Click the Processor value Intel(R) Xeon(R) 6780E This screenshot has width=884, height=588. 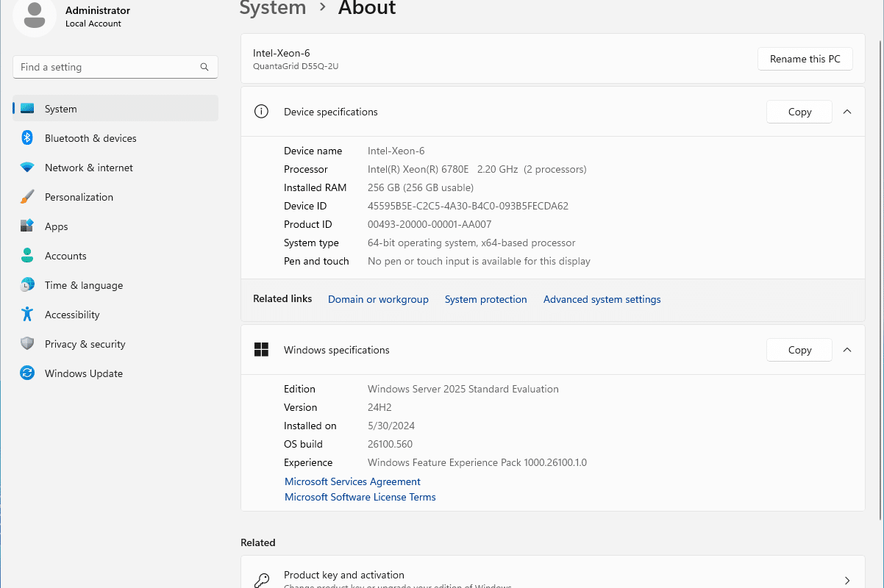(x=477, y=169)
